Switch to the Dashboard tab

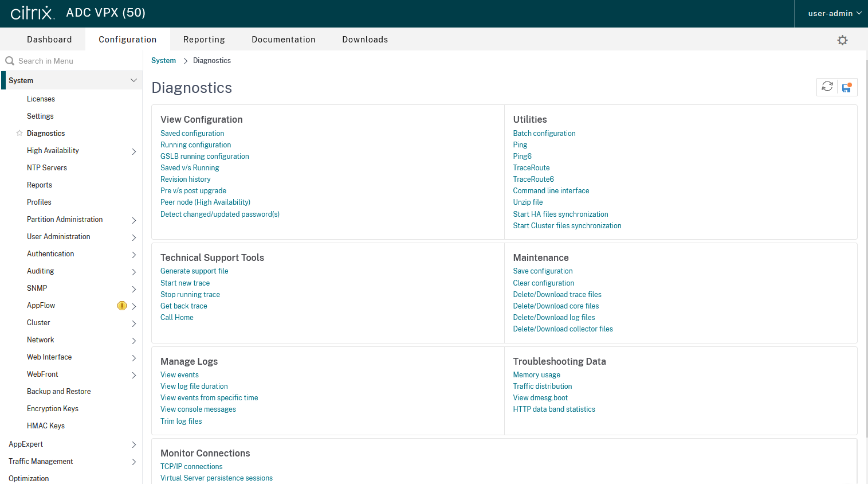click(x=49, y=40)
